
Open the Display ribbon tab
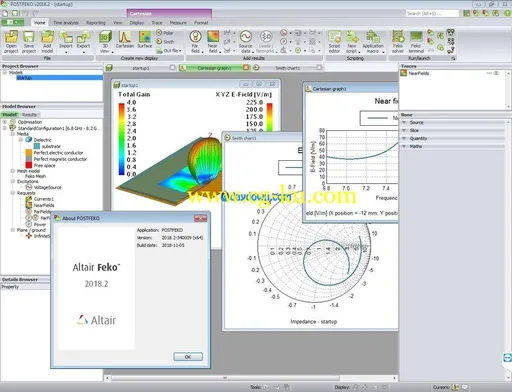pos(137,23)
